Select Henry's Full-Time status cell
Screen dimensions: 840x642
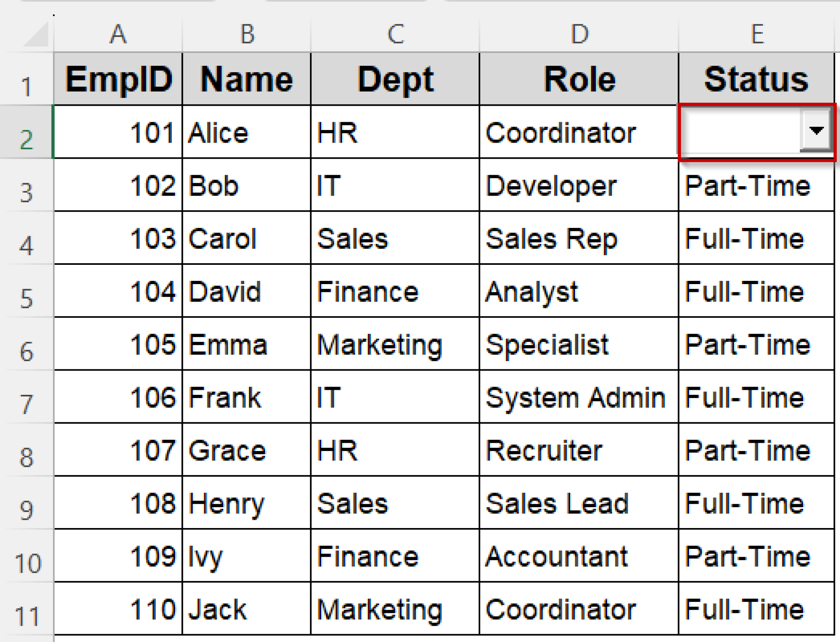(x=757, y=503)
